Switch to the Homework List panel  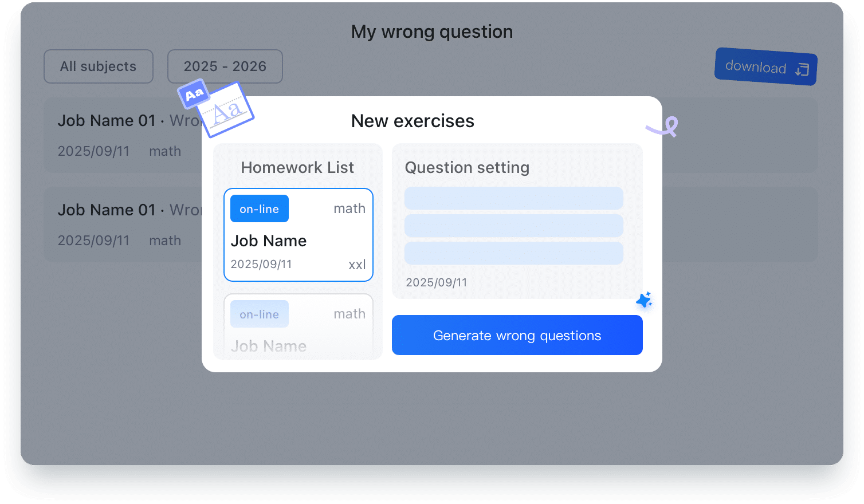tap(297, 167)
